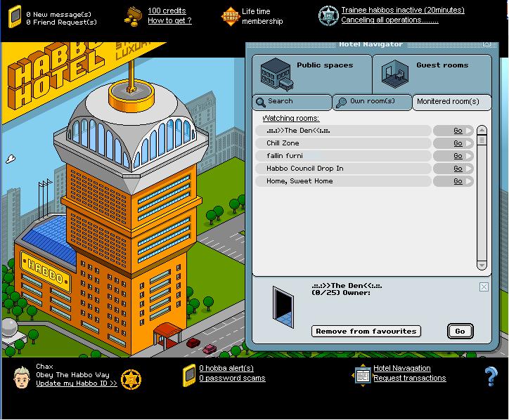The width and height of the screenshot is (509, 420).
Task: Open the 100 credits link
Action: (x=167, y=11)
